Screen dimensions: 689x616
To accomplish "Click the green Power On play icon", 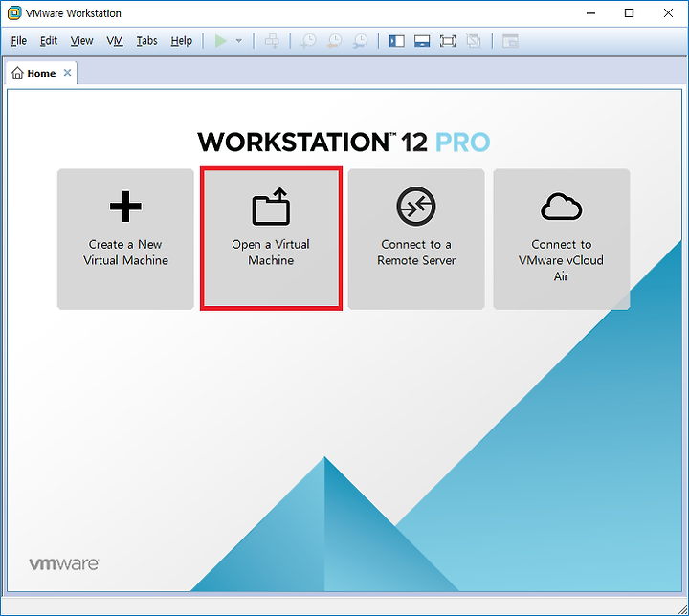I will point(221,41).
